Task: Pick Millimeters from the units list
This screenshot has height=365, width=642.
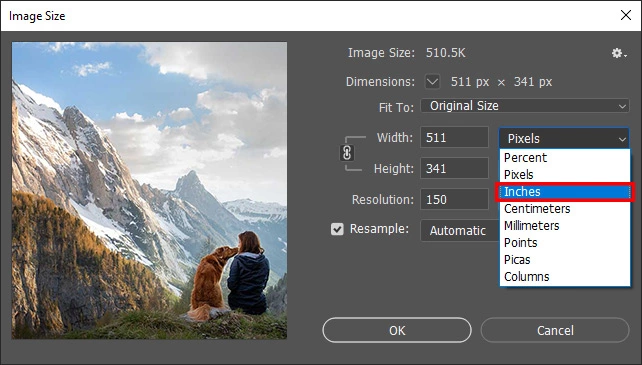Action: (565, 226)
